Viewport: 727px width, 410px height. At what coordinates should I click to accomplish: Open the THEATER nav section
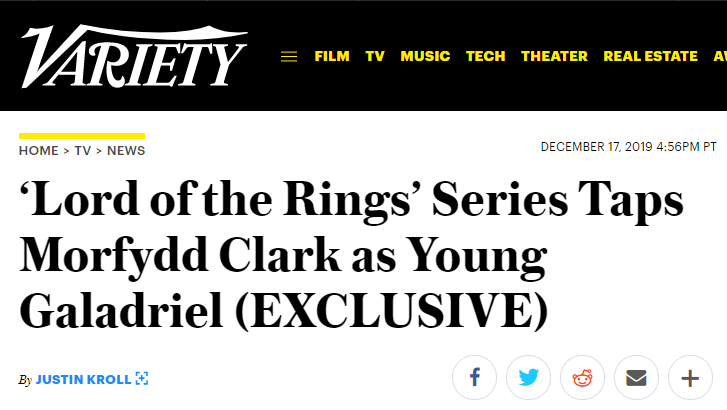[554, 56]
